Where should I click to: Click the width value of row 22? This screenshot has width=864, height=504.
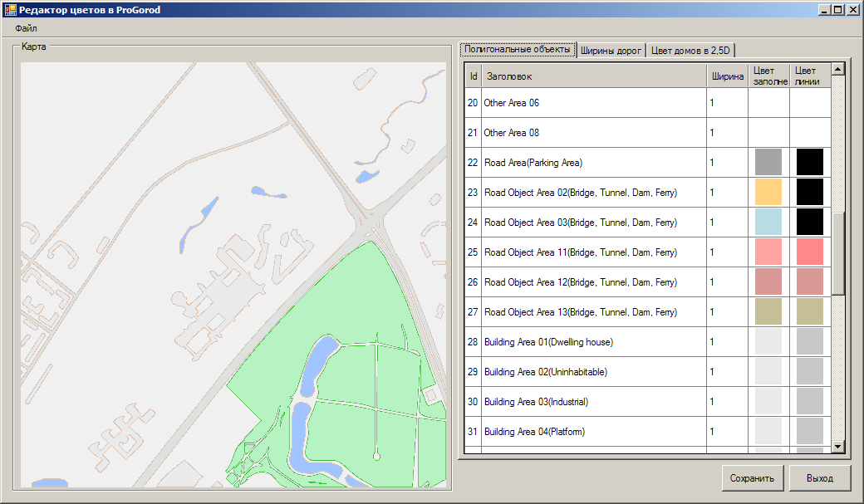coord(728,163)
